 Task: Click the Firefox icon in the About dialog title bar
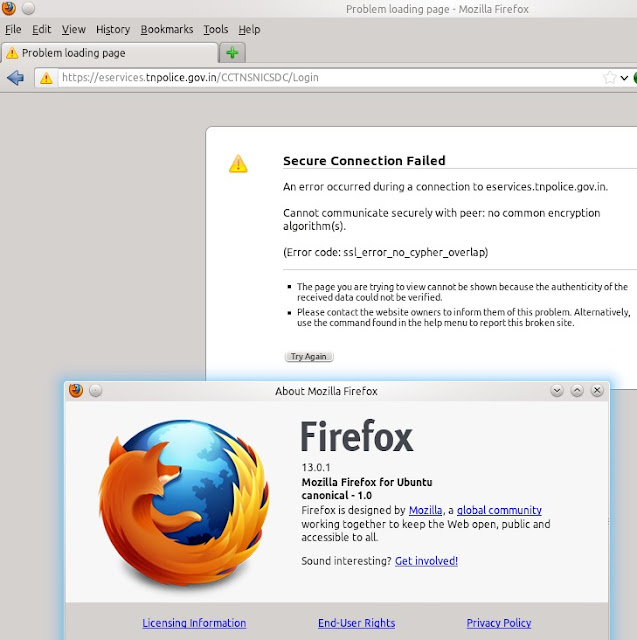pos(76,391)
